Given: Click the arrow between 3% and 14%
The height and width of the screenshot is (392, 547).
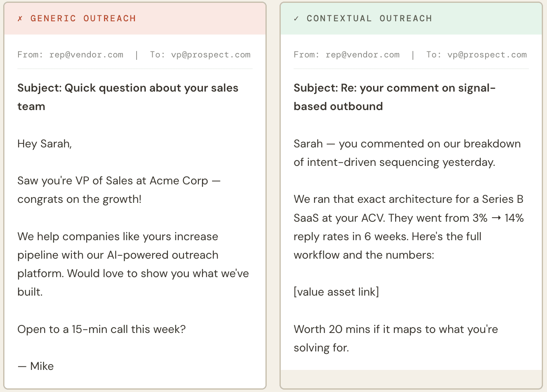Looking at the screenshot, I should click(496, 218).
